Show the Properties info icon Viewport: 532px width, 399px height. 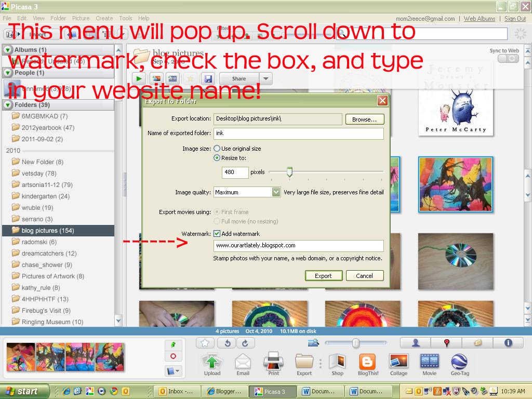pos(508,343)
